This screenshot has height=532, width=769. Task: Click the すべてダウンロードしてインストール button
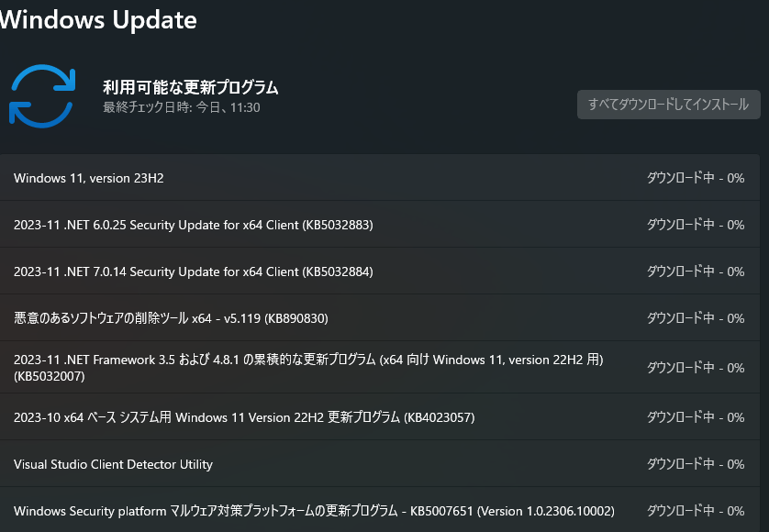pyautogui.click(x=668, y=105)
